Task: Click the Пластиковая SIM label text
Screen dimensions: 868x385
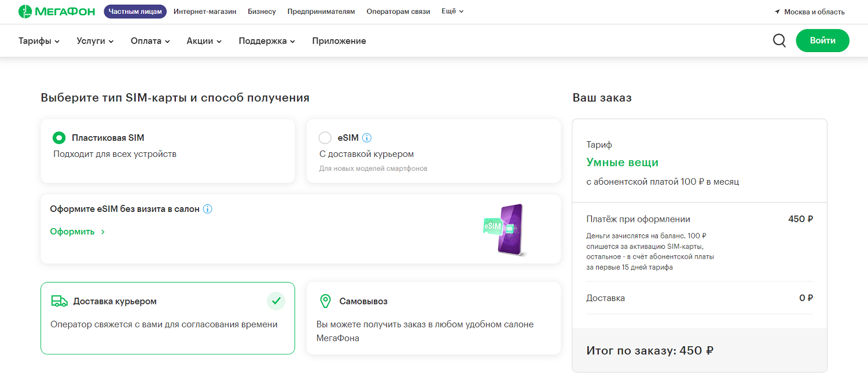Action: click(x=108, y=138)
